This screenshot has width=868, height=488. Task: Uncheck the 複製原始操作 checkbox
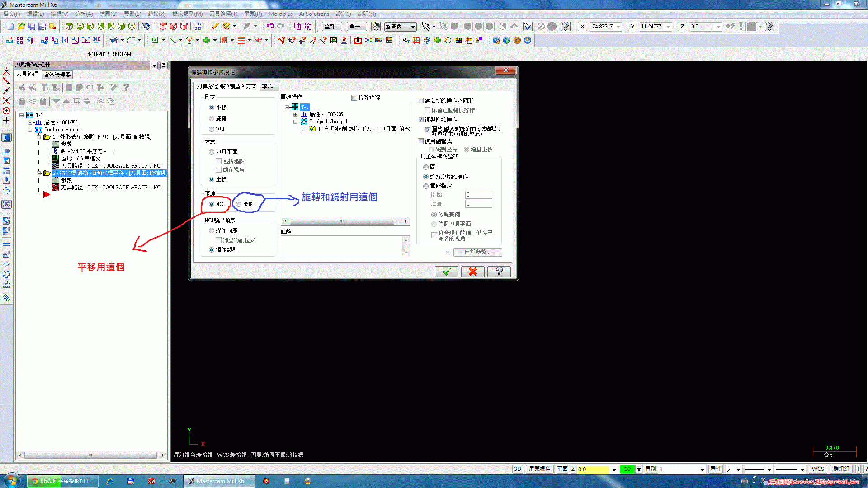421,120
